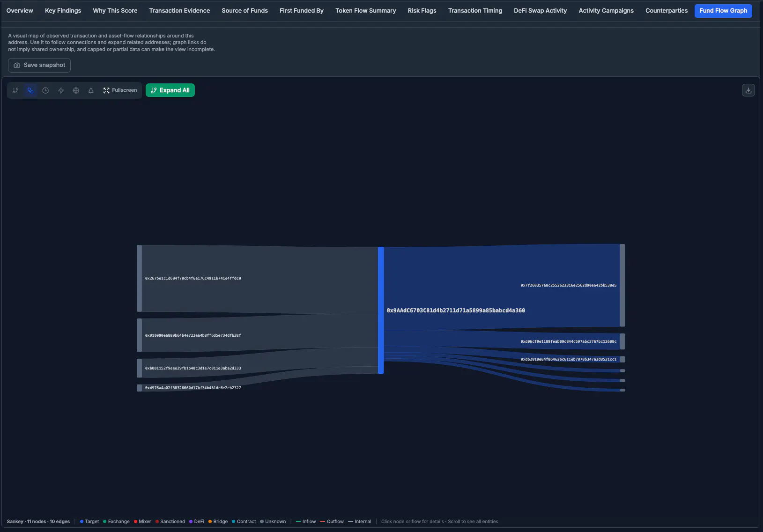
Task: Select the Fund Flow Graph tab
Action: 723,11
